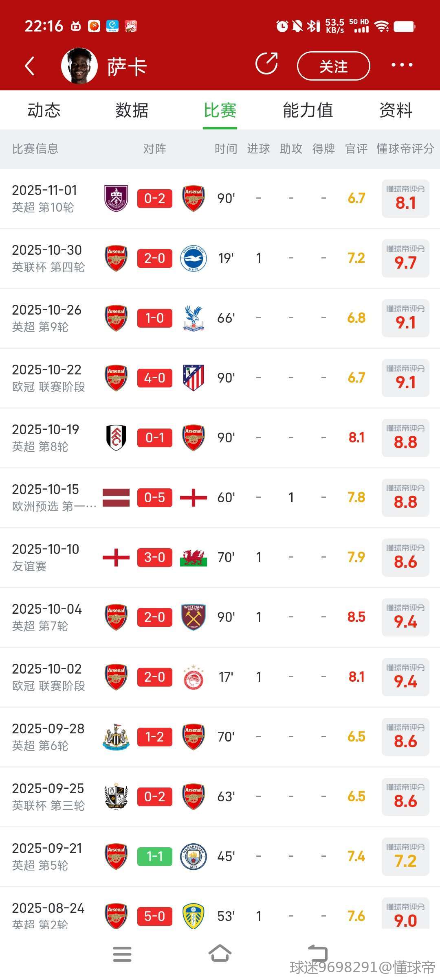This screenshot has width=440, height=980.
Task: Switch to the 数据 tab
Action: point(132,110)
